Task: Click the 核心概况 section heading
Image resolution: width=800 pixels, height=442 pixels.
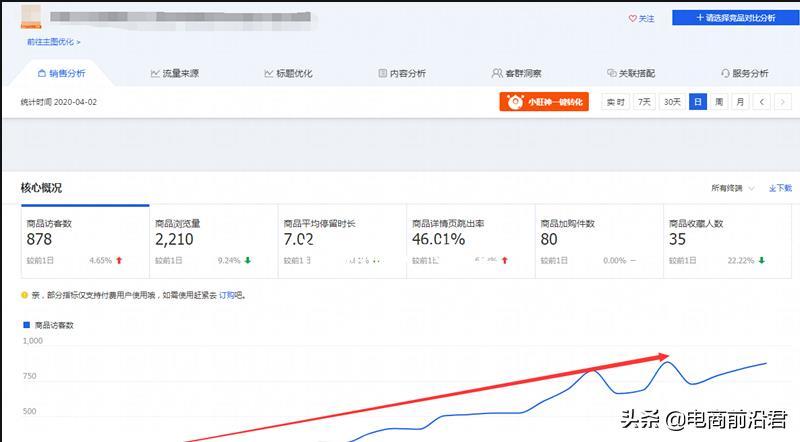Action: pos(41,188)
